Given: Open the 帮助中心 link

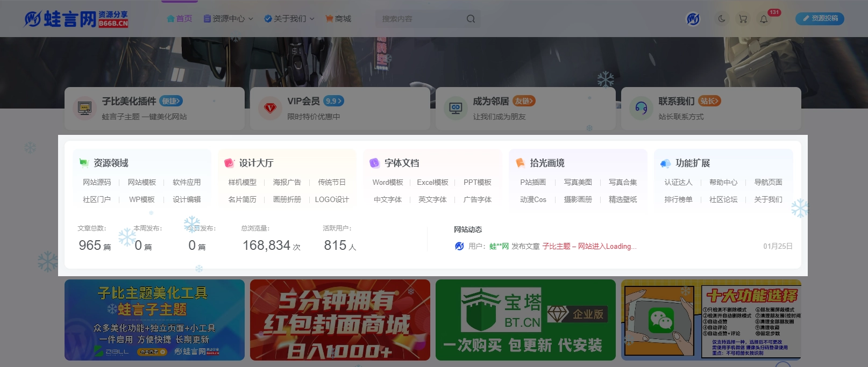Looking at the screenshot, I should click(723, 182).
